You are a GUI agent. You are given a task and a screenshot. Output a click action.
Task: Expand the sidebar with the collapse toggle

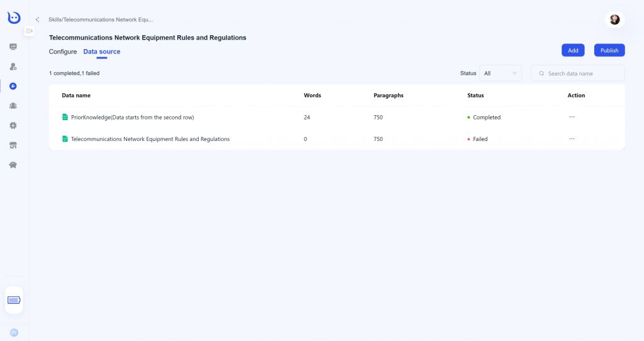(29, 31)
